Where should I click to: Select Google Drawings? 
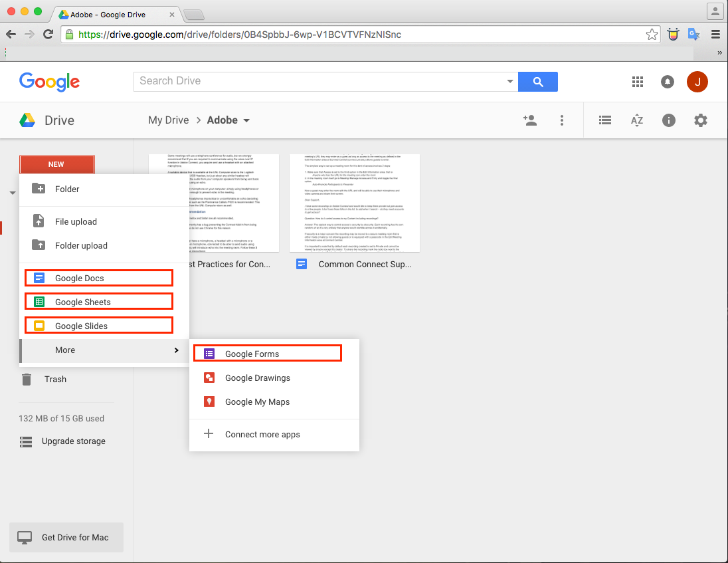pos(274,378)
